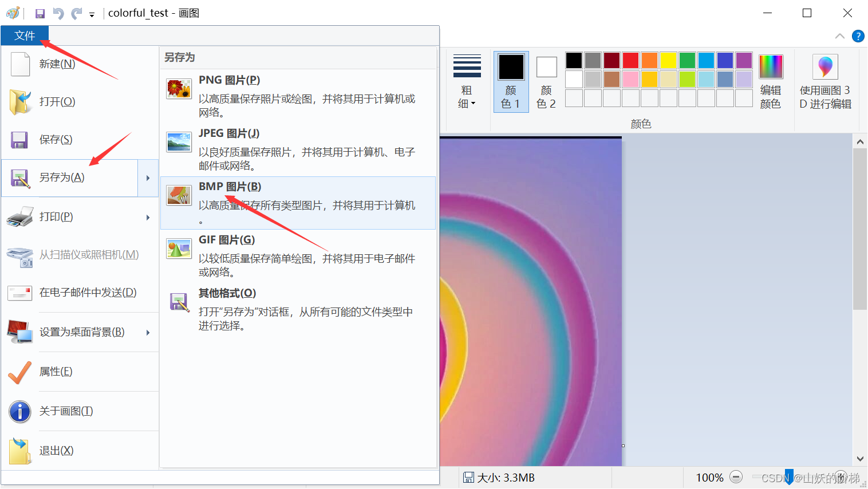Screen dimensions: 868x489
Task: Pick the yellow palette swatch
Action: coord(668,60)
